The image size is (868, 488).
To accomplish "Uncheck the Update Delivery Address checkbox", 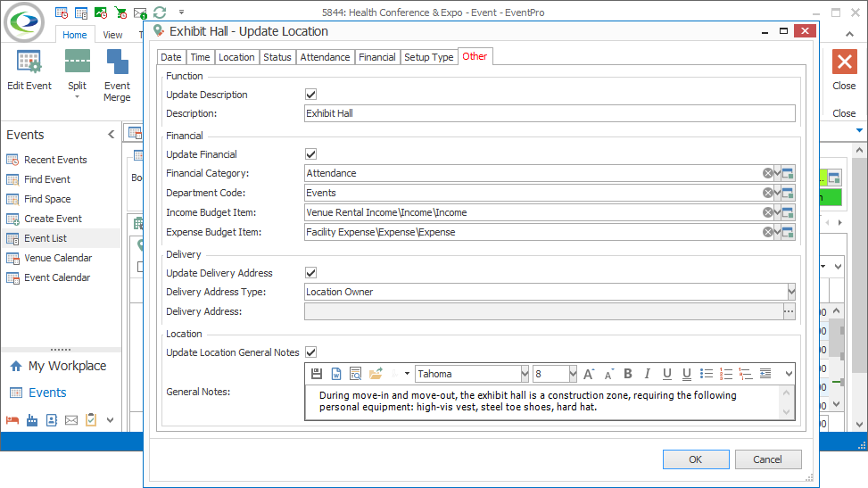I will point(311,273).
